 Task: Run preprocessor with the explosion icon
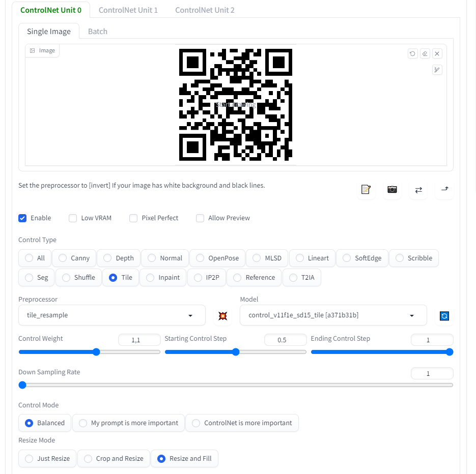(x=222, y=316)
